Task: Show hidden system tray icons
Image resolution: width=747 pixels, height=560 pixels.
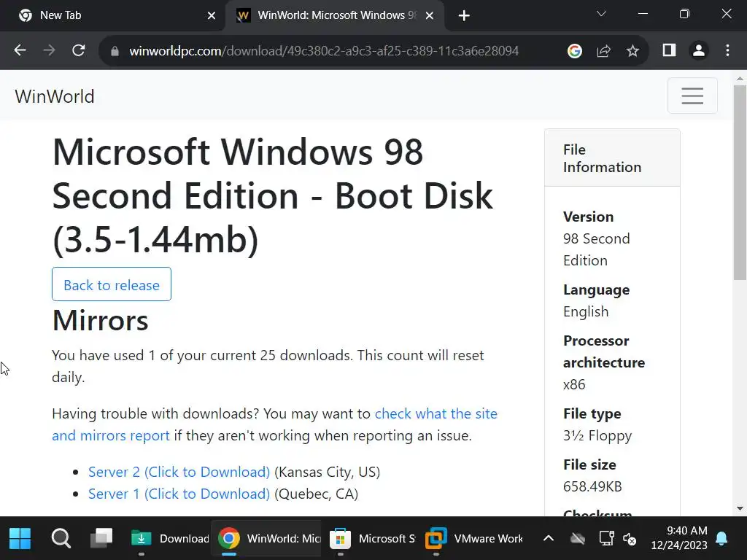Action: pos(549,539)
